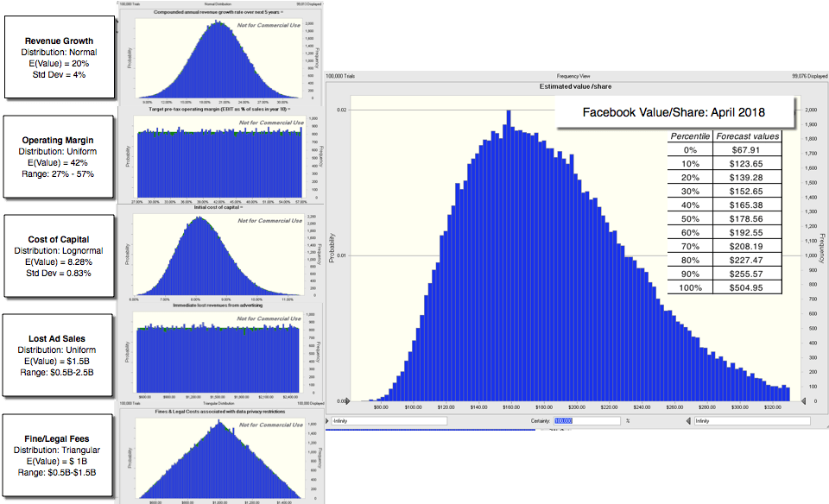Click the Percentile column header
Screen dimensions: 829x504
click(691, 136)
